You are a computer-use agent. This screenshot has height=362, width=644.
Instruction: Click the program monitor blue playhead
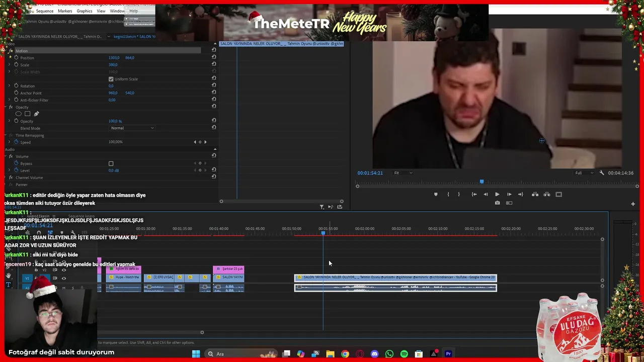click(x=481, y=182)
